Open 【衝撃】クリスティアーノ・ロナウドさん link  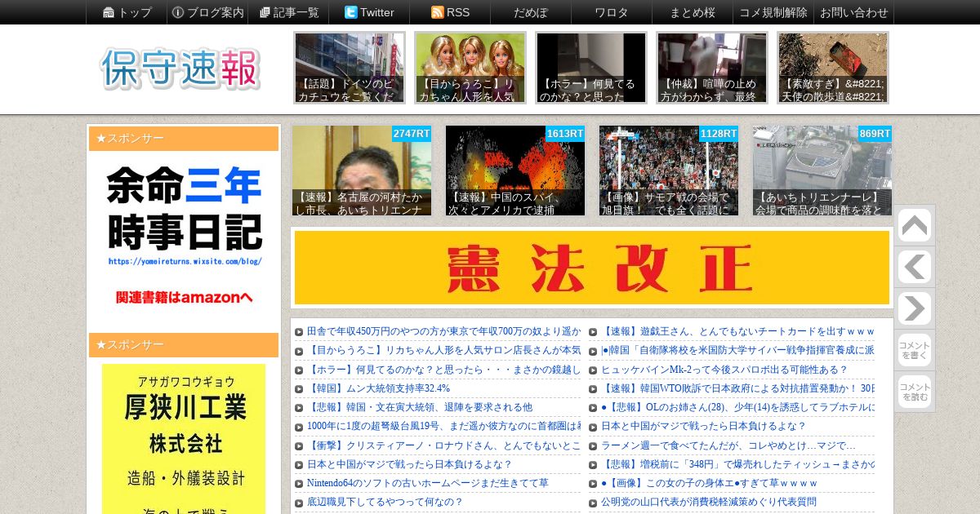[443, 445]
